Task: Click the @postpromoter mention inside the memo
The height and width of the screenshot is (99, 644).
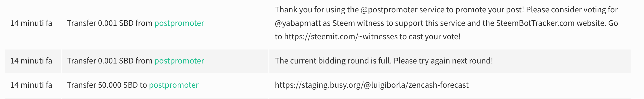Action: [389, 10]
